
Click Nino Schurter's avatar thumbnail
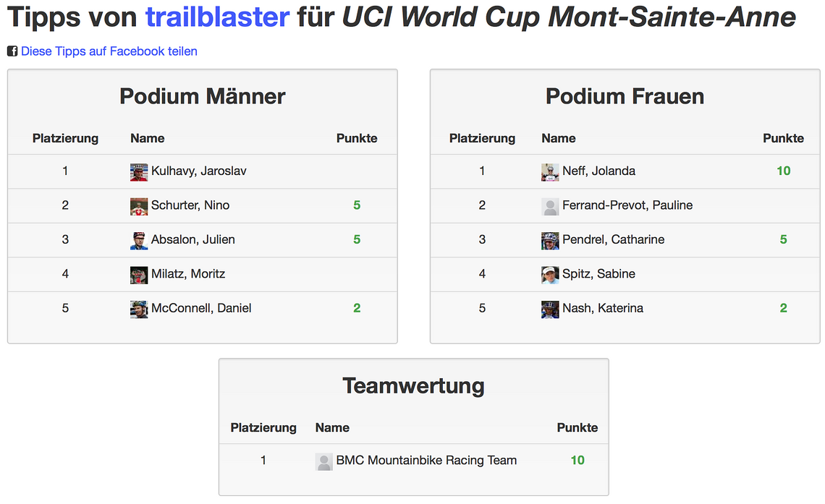(x=139, y=207)
